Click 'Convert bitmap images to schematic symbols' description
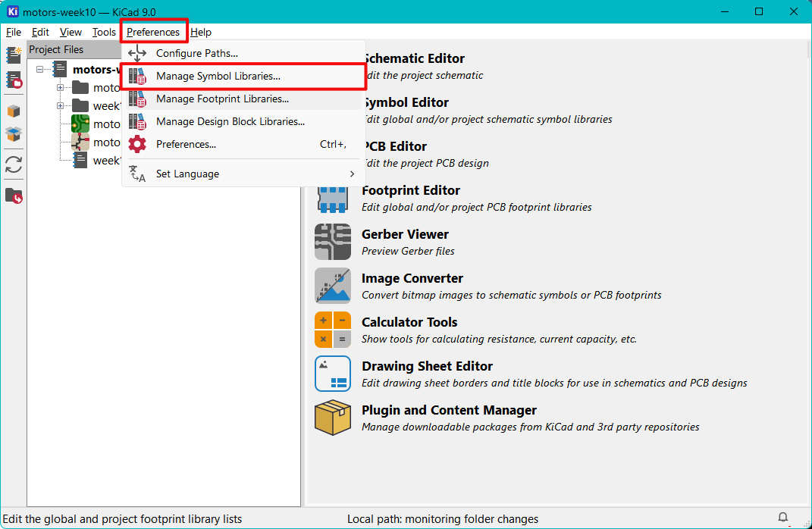Image resolution: width=812 pixels, height=529 pixels. 511,295
